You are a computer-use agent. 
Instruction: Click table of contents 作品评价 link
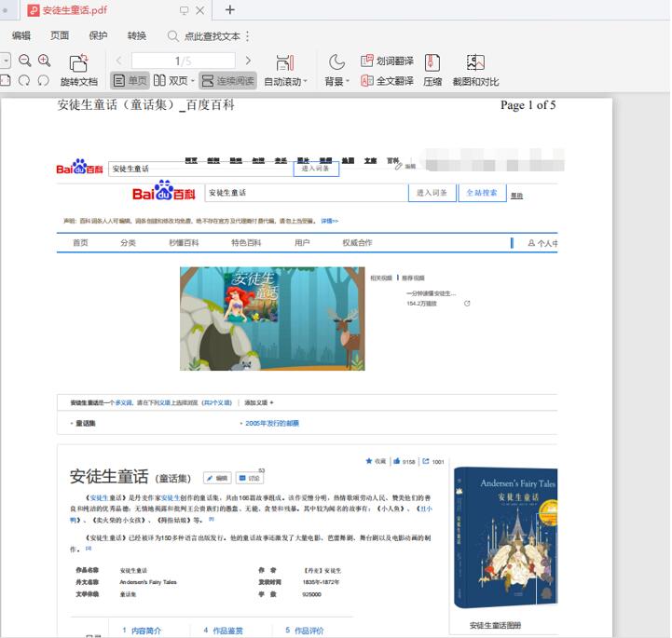point(309,631)
